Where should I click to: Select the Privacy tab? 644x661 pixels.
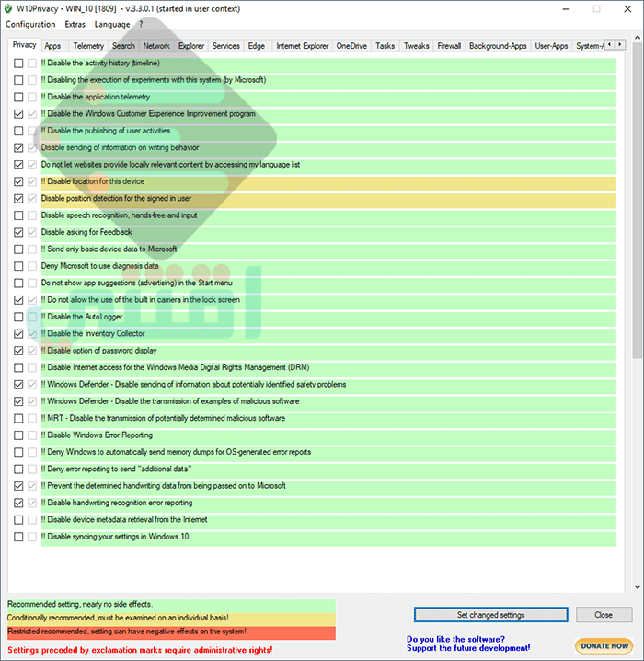(x=25, y=45)
